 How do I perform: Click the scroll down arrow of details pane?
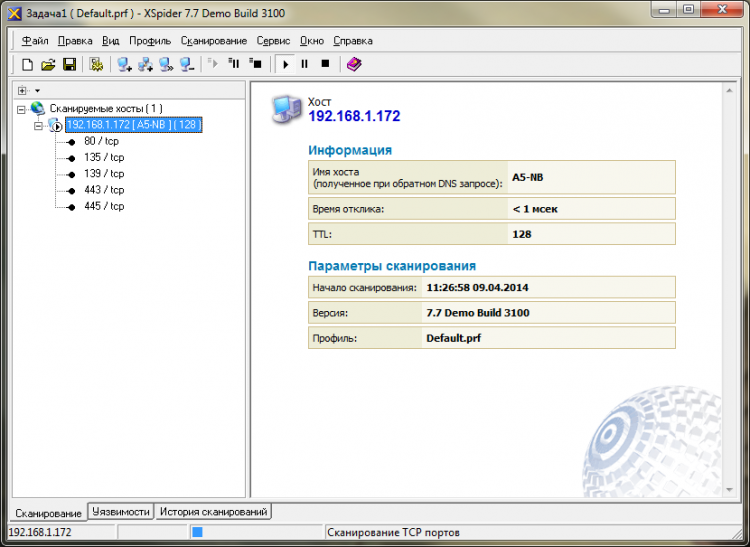coord(729,490)
